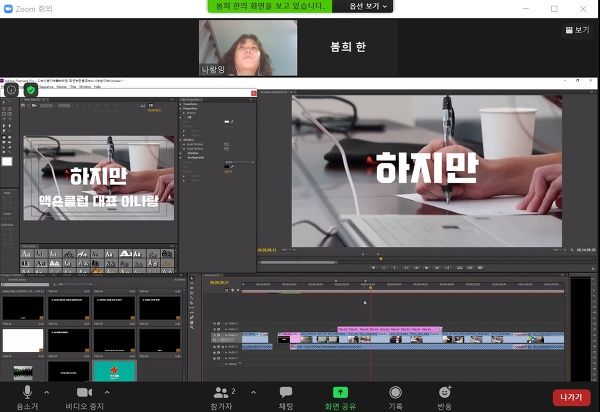Image resolution: width=600 pixels, height=412 pixels.
Task: Open the Zoom participants panel
Action: [221, 392]
